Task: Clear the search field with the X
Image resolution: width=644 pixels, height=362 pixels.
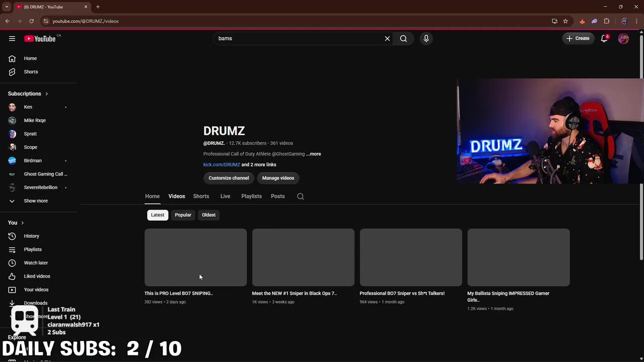Action: click(387, 38)
